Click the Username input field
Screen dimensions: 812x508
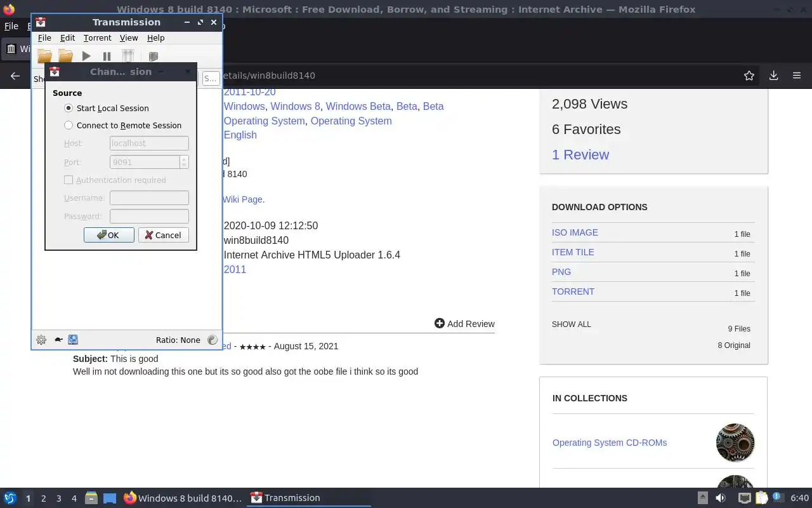(149, 198)
